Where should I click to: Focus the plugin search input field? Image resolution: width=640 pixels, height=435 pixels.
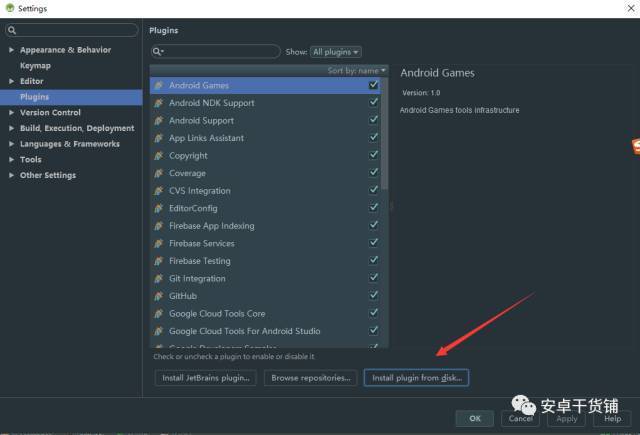tap(216, 51)
